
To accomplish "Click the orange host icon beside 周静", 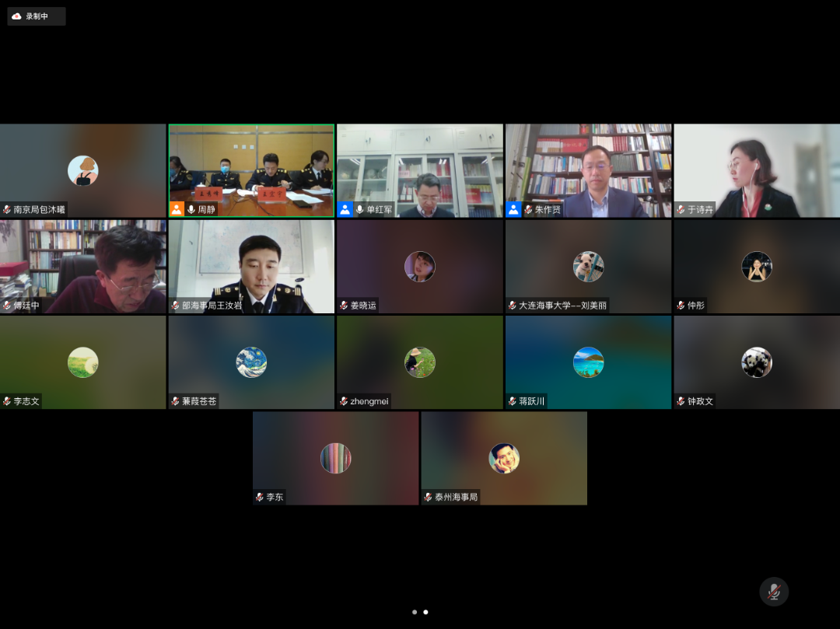I will (177, 209).
